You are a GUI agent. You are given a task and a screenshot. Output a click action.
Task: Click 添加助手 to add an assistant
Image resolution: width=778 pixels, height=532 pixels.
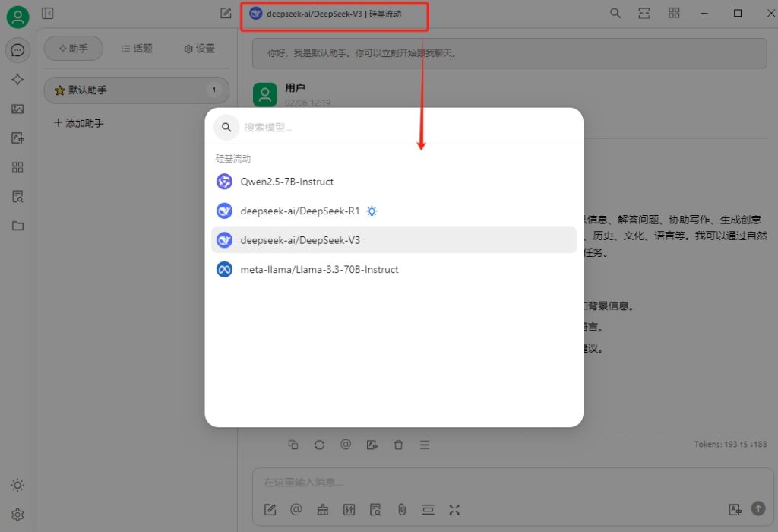(79, 123)
